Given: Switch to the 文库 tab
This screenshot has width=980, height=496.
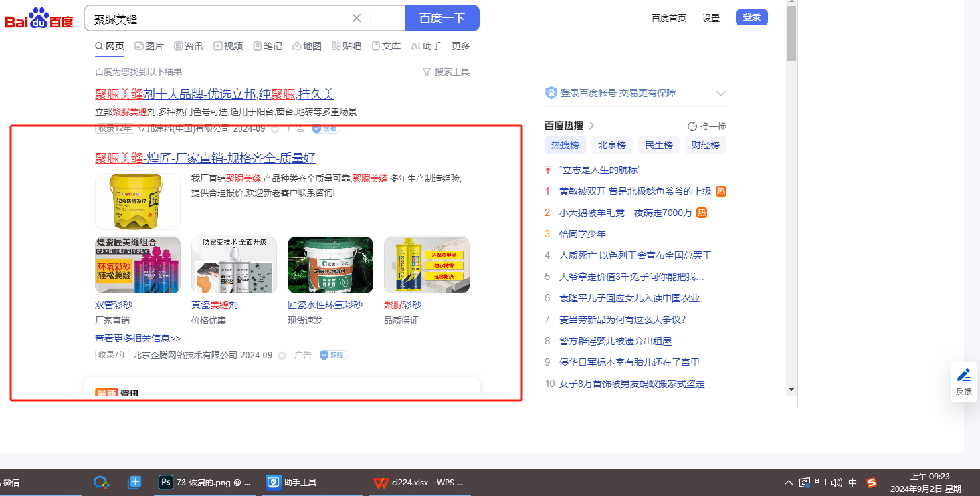Looking at the screenshot, I should point(386,46).
